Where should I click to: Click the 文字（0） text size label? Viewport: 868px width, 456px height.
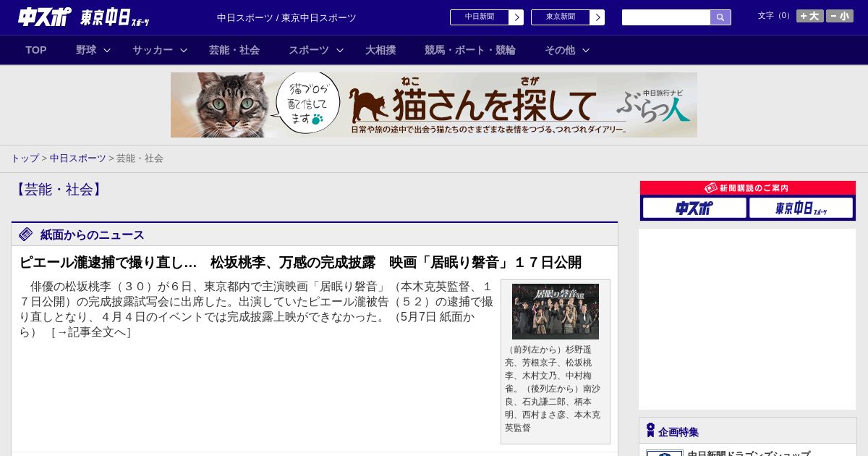(775, 16)
